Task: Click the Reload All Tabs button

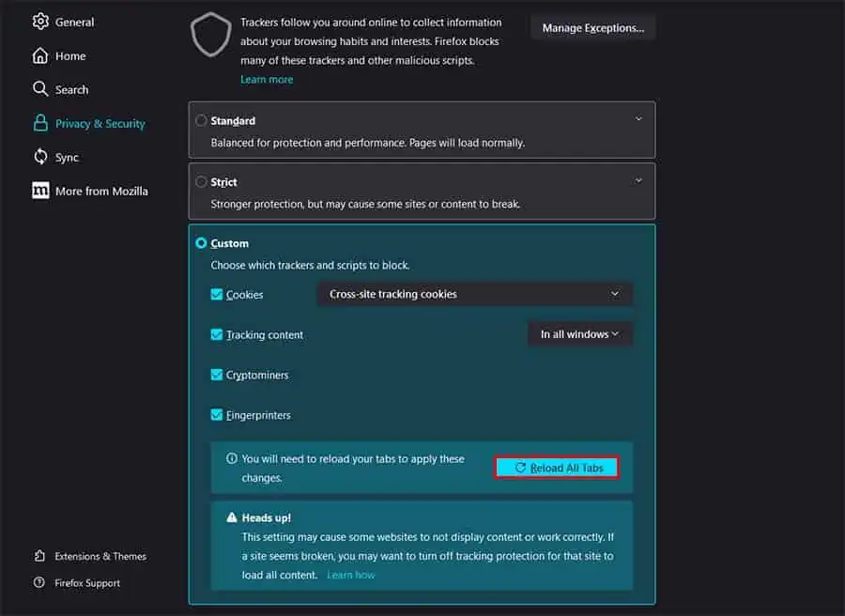Action: [x=557, y=468]
